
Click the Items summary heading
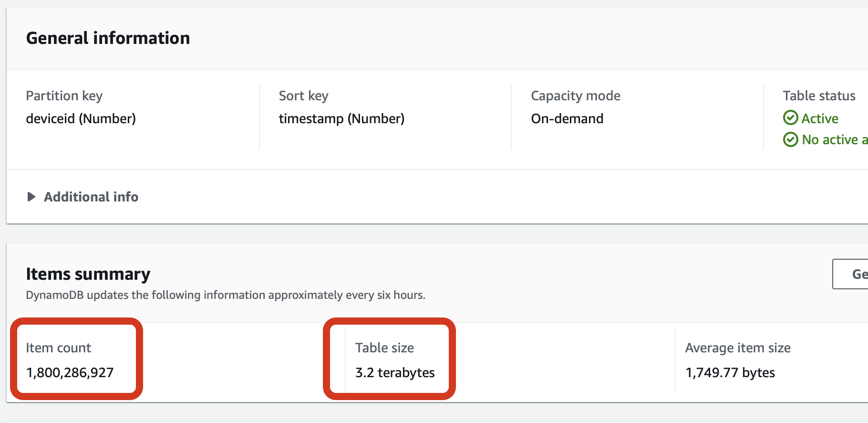tap(88, 274)
